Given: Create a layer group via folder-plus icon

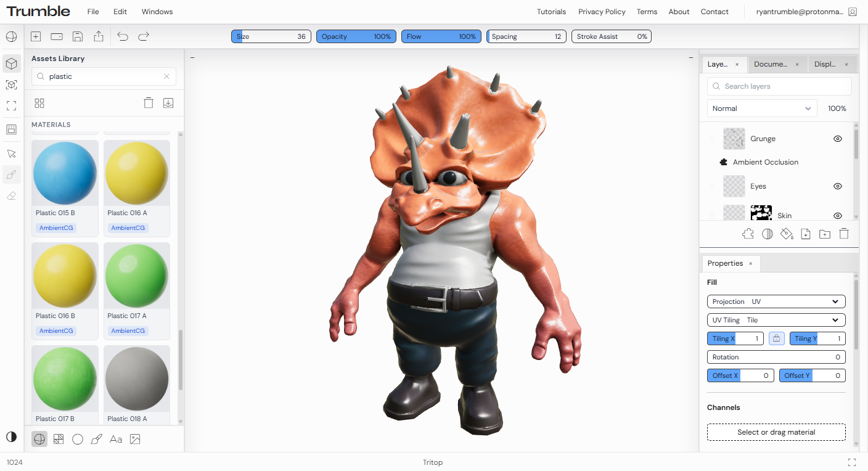Looking at the screenshot, I should pos(825,234).
